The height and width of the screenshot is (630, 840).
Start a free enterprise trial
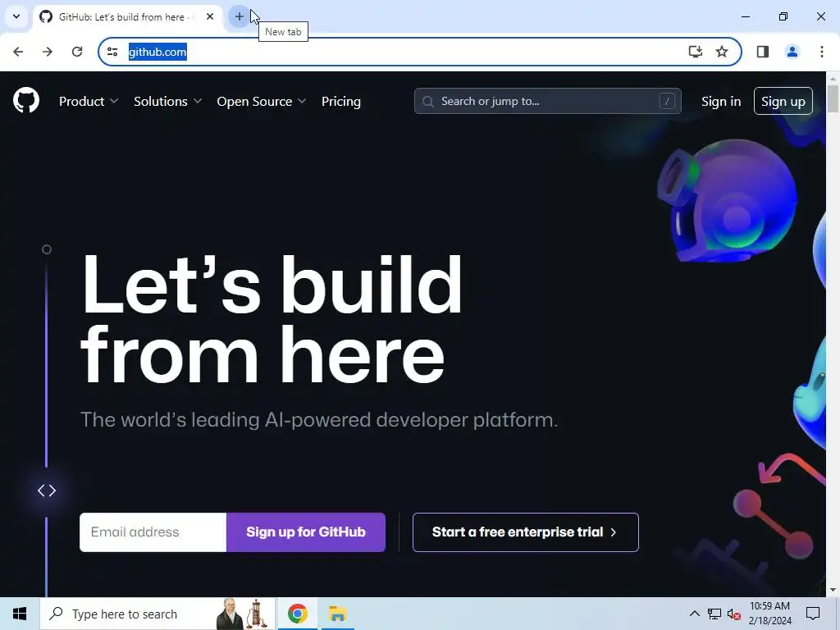click(526, 532)
